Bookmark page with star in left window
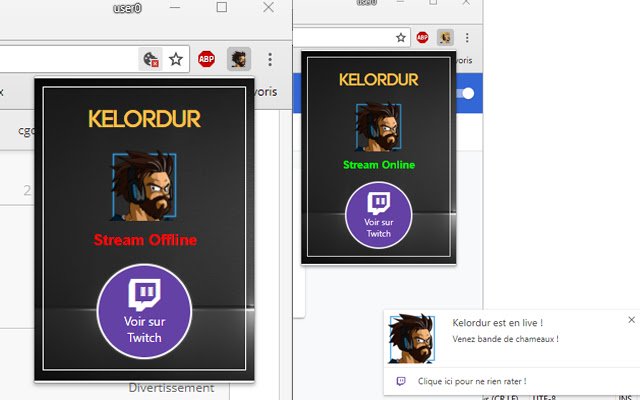This screenshot has height=400, width=640. (176, 59)
